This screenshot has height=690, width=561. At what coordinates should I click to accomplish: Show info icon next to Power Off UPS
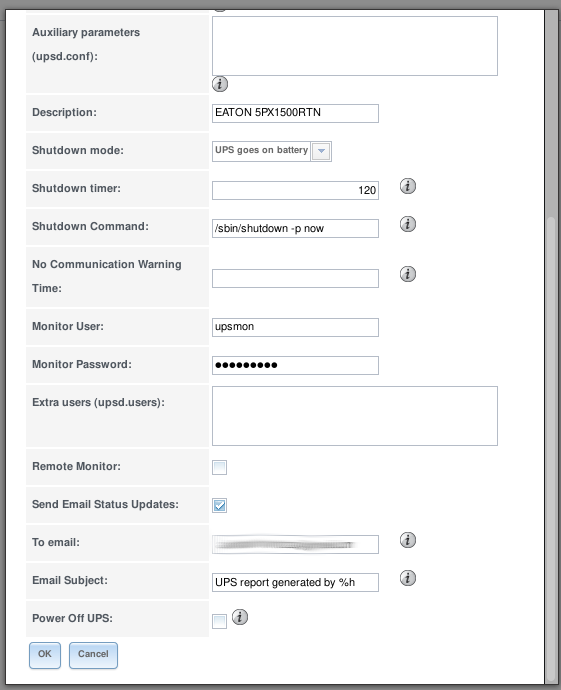point(240,617)
